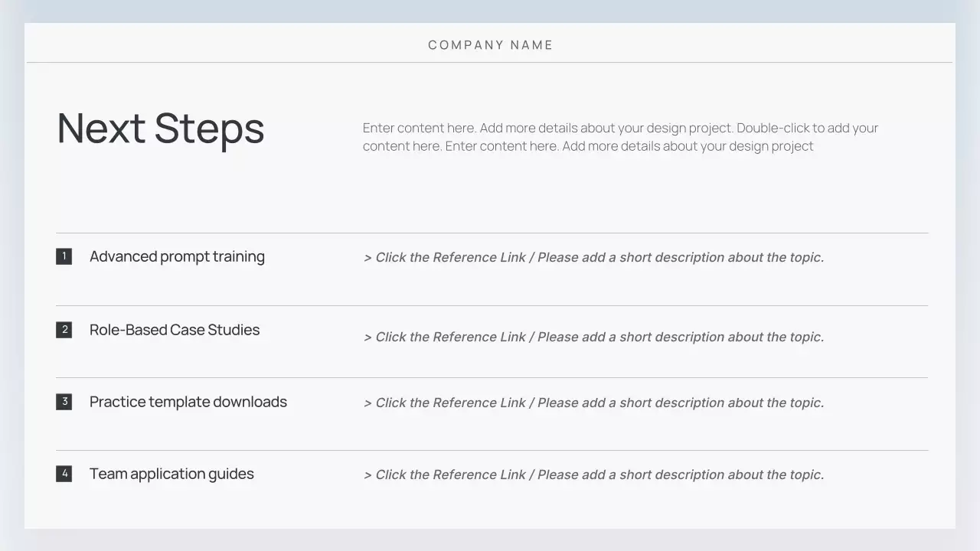Click the reference link description beside Role-Based Case Studies
Image resolution: width=980 pixels, height=551 pixels.
tap(593, 337)
